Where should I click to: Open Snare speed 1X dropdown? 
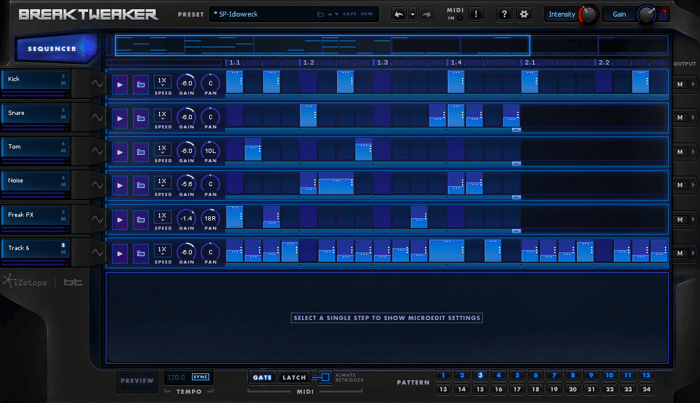pos(162,116)
